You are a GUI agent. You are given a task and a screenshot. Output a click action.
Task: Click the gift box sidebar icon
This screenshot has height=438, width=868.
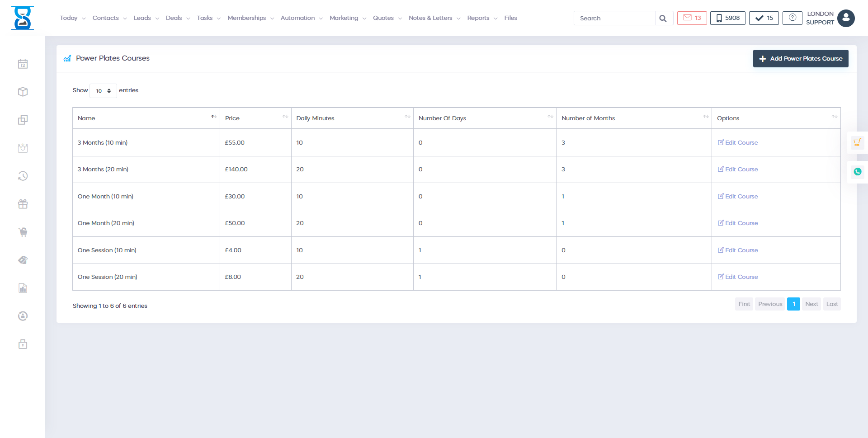point(23,204)
